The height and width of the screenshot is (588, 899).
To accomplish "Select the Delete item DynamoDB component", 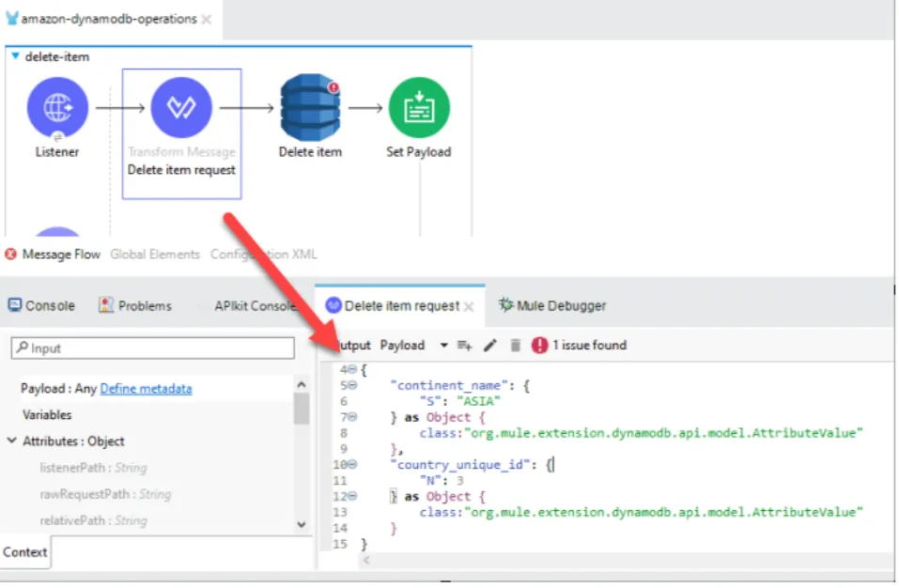I will pyautogui.click(x=310, y=108).
